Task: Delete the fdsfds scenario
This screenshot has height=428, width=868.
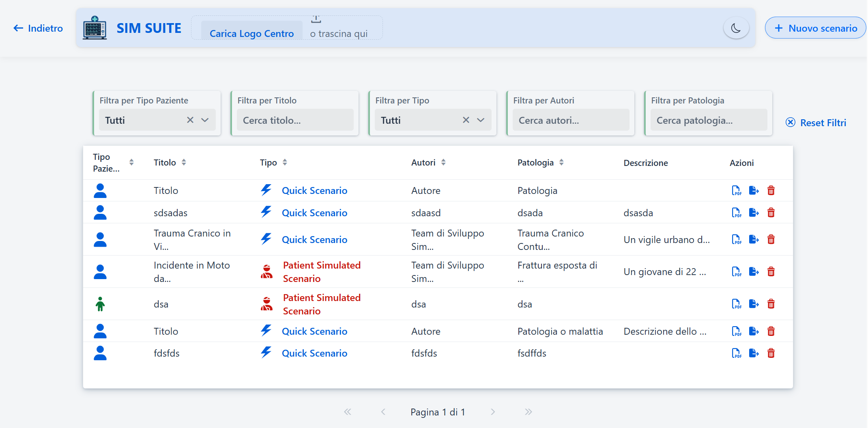Action: point(771,353)
